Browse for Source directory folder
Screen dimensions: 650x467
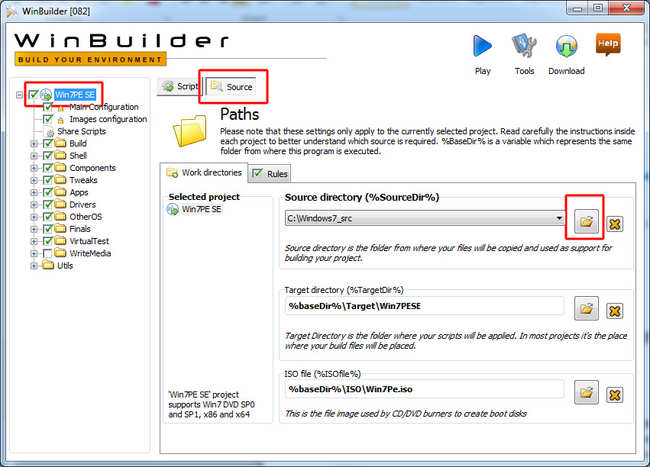pos(586,222)
